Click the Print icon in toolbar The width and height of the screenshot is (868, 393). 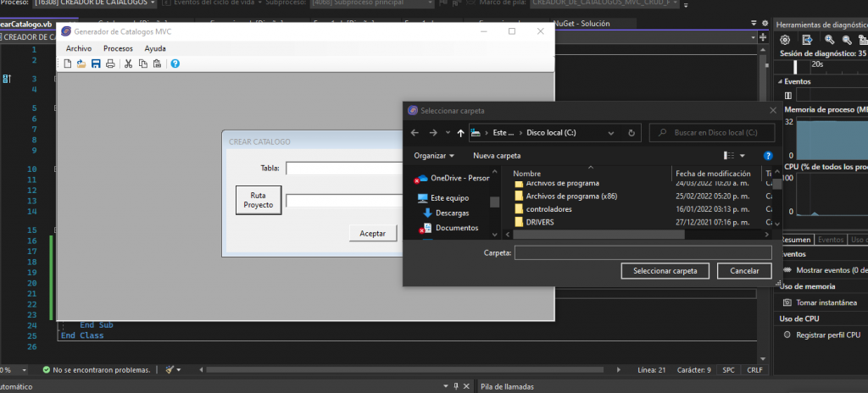coord(110,64)
